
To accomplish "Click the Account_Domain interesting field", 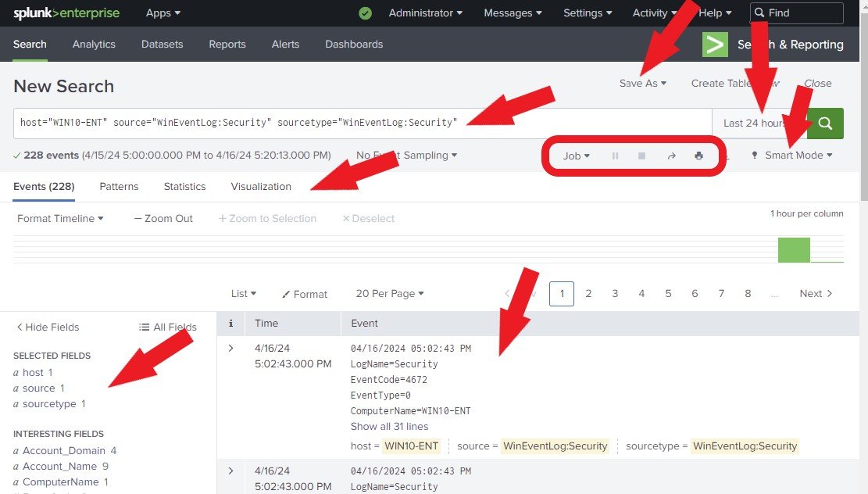I will pyautogui.click(x=65, y=451).
